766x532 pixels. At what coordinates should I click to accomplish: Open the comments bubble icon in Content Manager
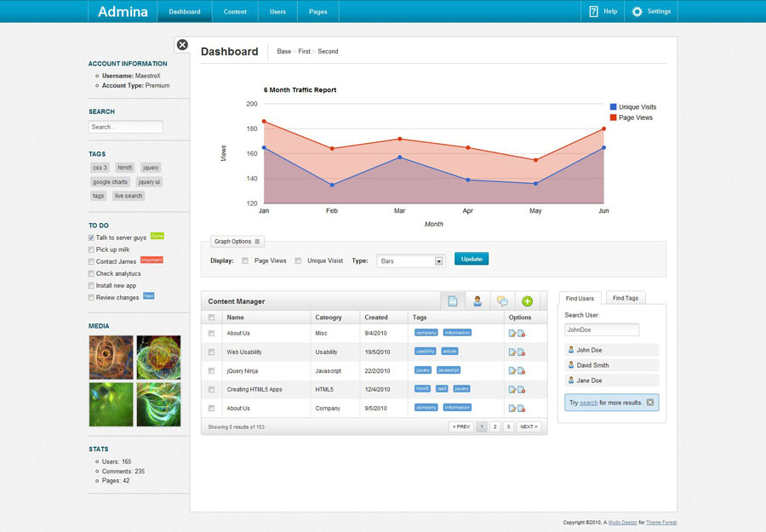click(x=502, y=301)
